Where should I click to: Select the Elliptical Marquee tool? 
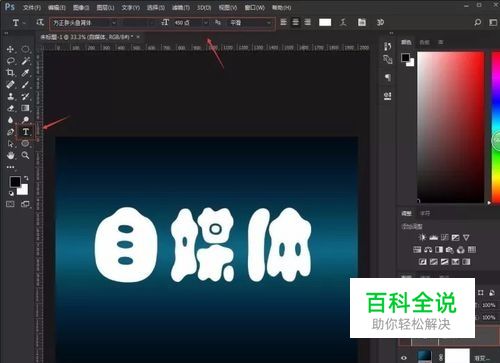25,49
